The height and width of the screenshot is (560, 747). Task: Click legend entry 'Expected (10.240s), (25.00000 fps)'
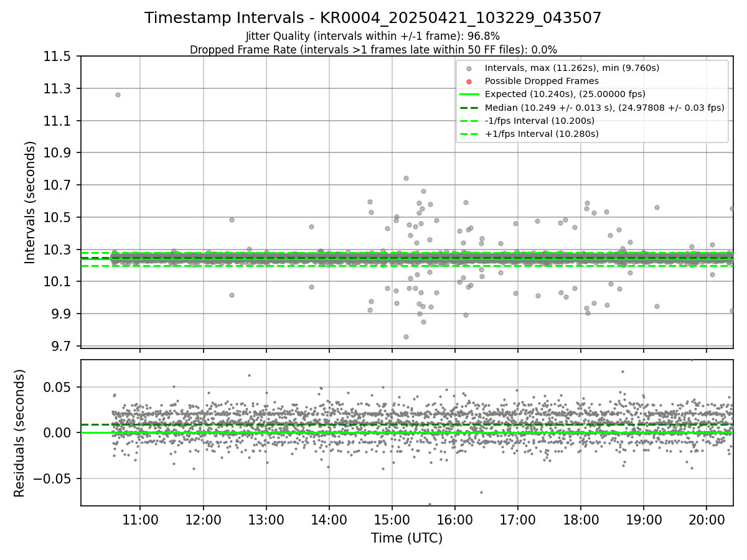click(x=565, y=94)
